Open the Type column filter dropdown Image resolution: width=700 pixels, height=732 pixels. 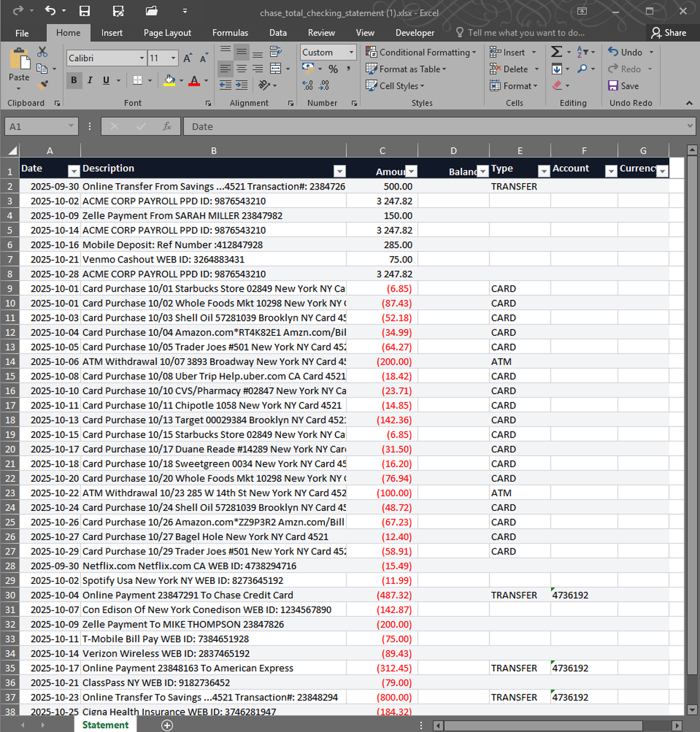544,171
